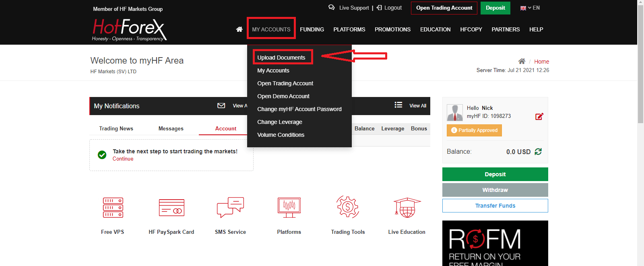Click the large green Deposit button
Screen dimensions: 644x266
tap(495, 174)
